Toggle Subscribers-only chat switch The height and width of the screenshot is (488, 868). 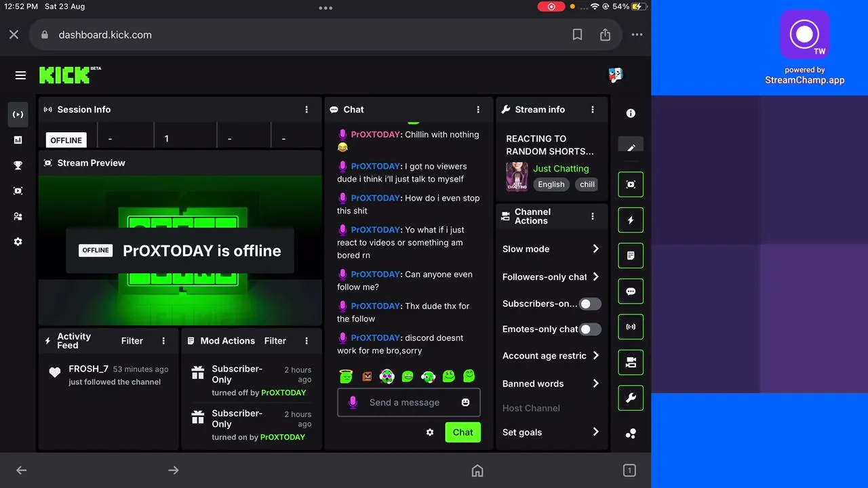click(590, 304)
